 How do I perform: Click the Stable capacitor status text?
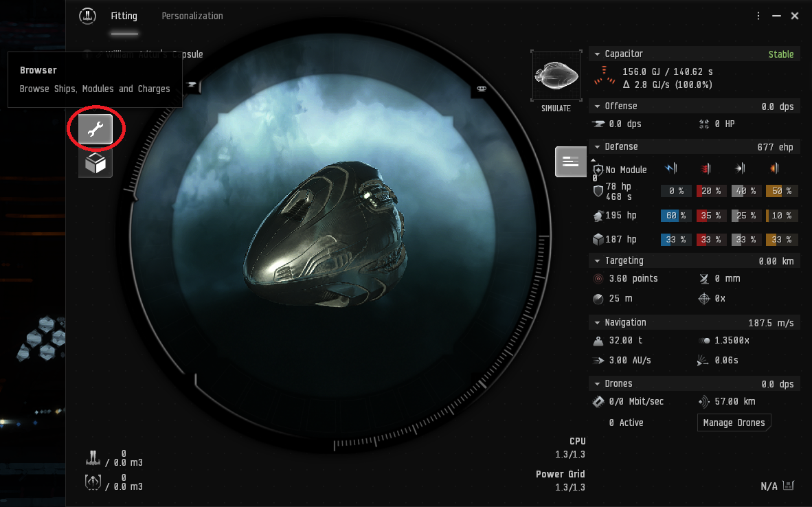click(x=781, y=54)
